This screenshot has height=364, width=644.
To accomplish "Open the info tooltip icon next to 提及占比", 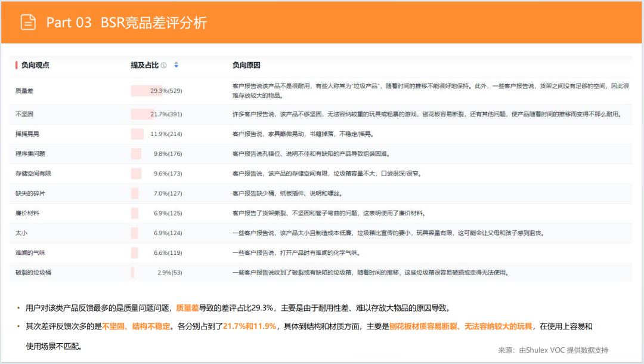I will tap(163, 64).
